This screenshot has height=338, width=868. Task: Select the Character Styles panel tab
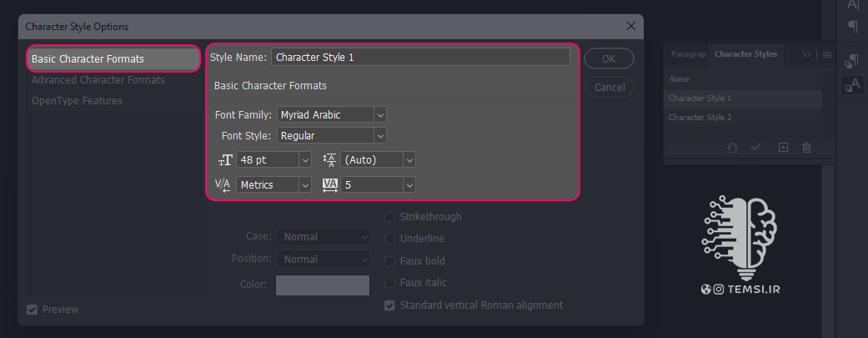point(745,54)
